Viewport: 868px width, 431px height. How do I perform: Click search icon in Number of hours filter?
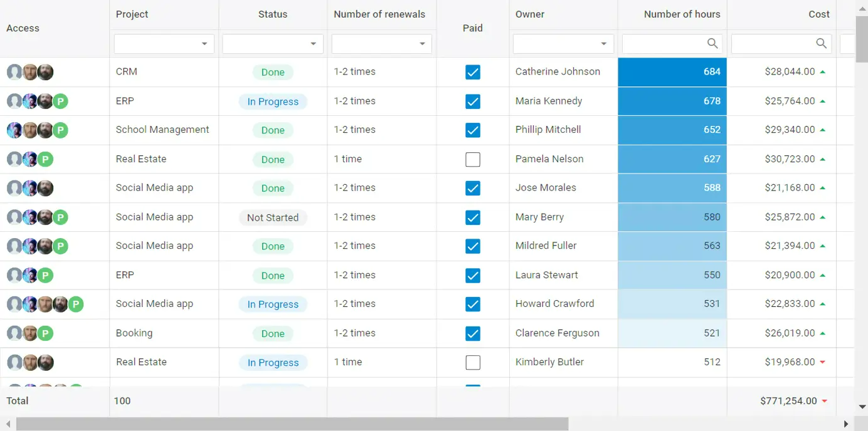tap(712, 43)
